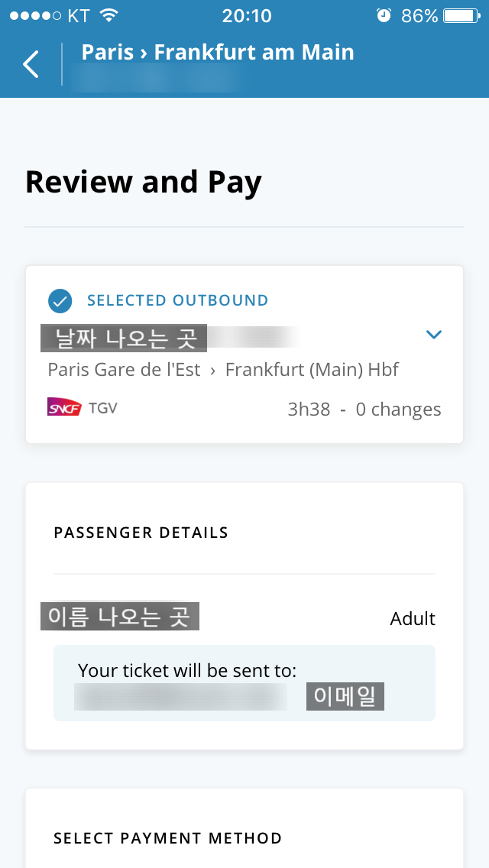Screen dimensions: 489x868
Task: Tap the alarm clock status icon
Action: click(384, 15)
